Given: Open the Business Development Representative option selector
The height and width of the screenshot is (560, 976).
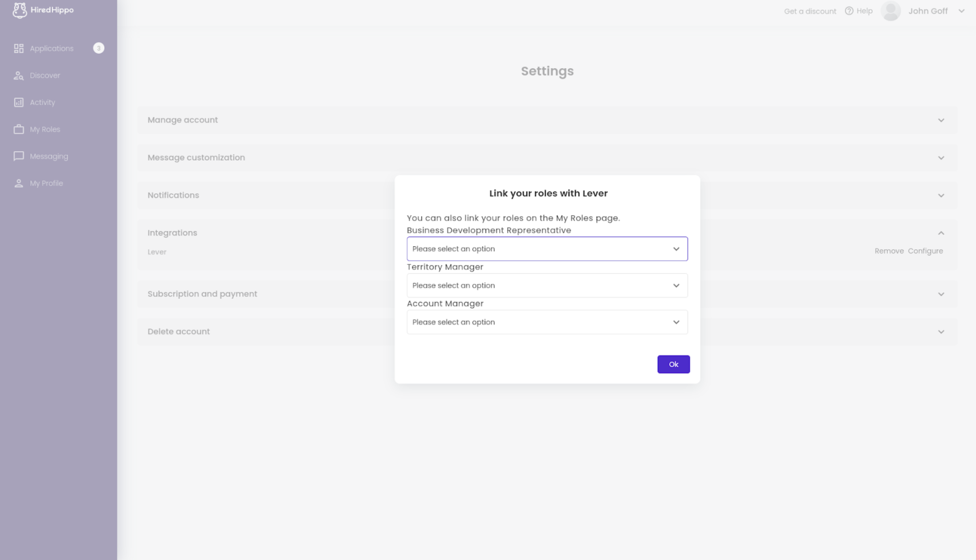Looking at the screenshot, I should click(547, 249).
